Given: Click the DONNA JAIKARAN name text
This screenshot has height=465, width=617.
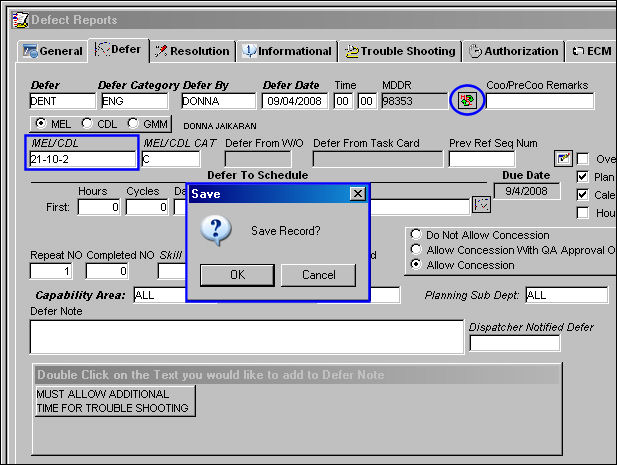Looking at the screenshot, I should (220, 126).
